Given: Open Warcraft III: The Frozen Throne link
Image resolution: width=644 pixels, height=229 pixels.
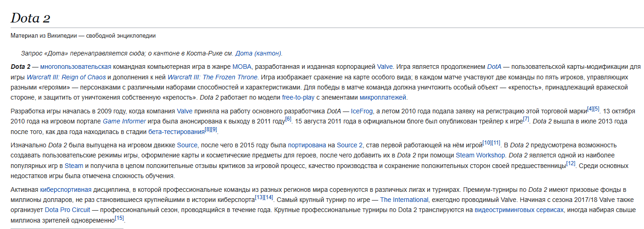Looking at the screenshot, I should 213,77.
